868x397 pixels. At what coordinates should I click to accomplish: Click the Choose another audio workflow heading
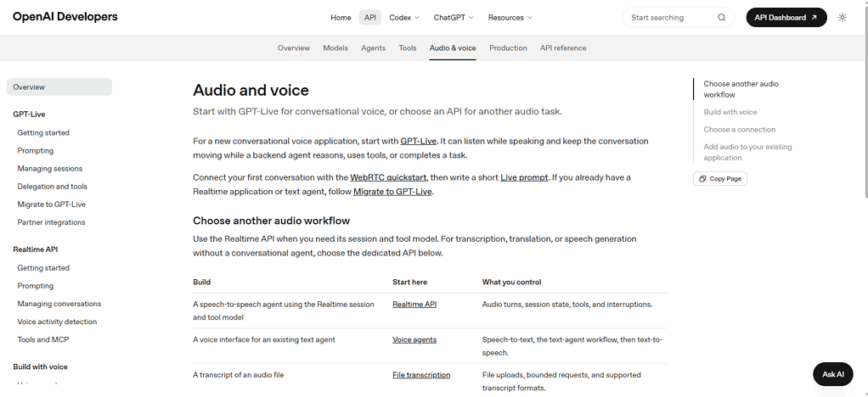271,221
